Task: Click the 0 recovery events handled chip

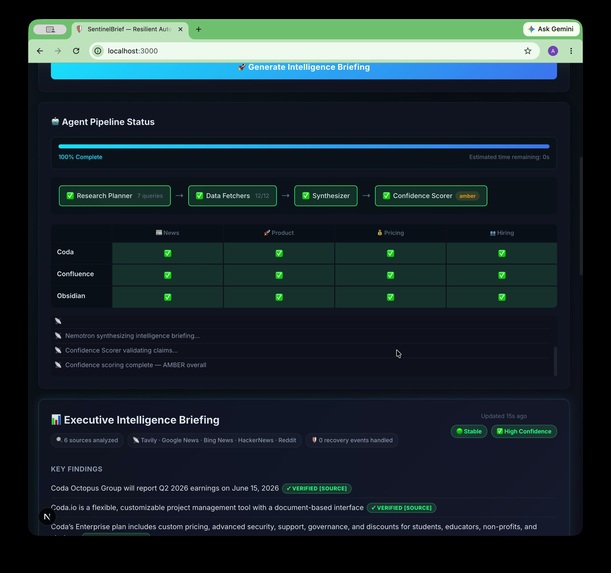Action: [x=352, y=440]
